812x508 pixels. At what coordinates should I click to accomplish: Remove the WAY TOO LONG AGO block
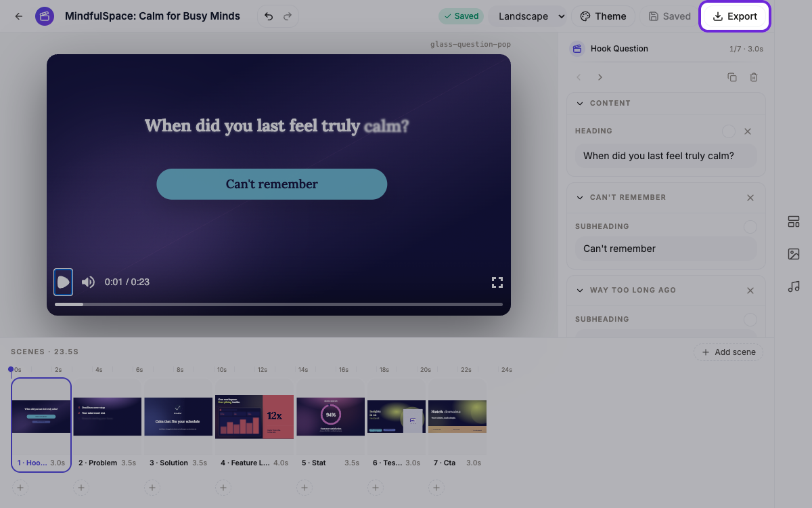tap(750, 291)
